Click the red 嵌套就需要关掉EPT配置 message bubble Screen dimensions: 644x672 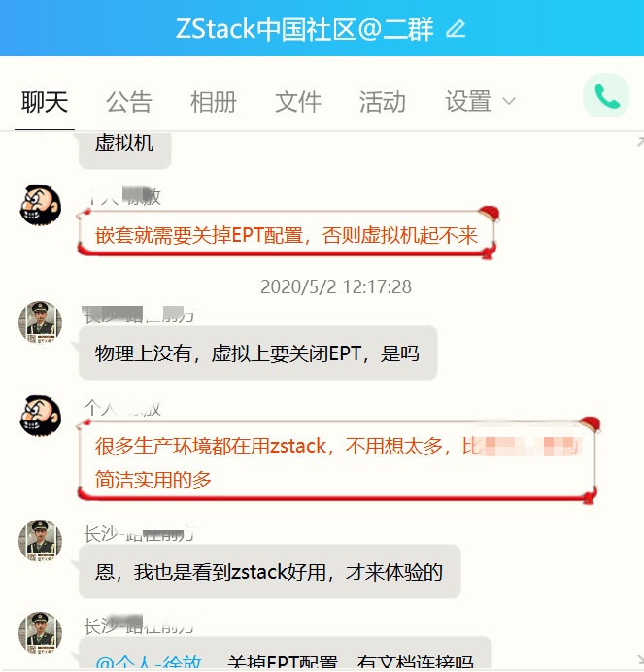pos(287,235)
